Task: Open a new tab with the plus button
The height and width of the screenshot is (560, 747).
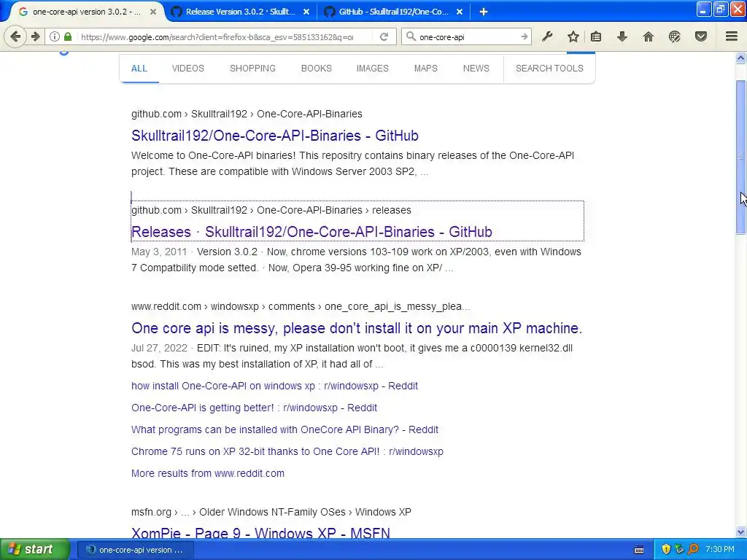Action: point(484,12)
